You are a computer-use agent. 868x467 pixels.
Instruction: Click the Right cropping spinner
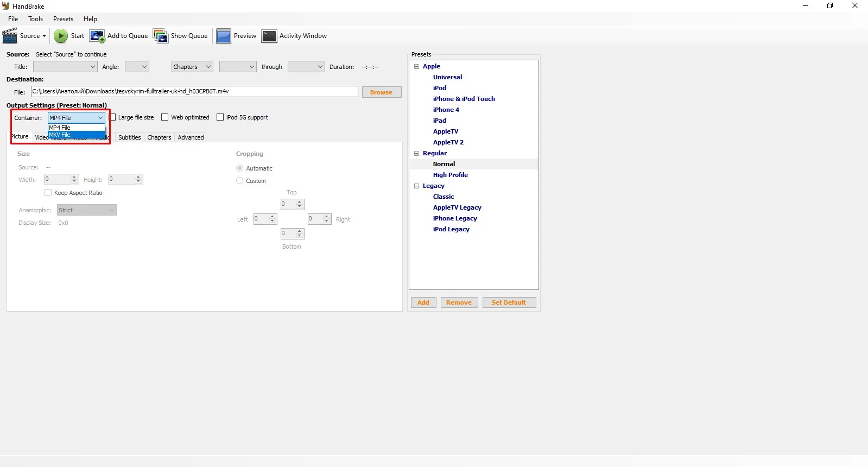click(319, 219)
